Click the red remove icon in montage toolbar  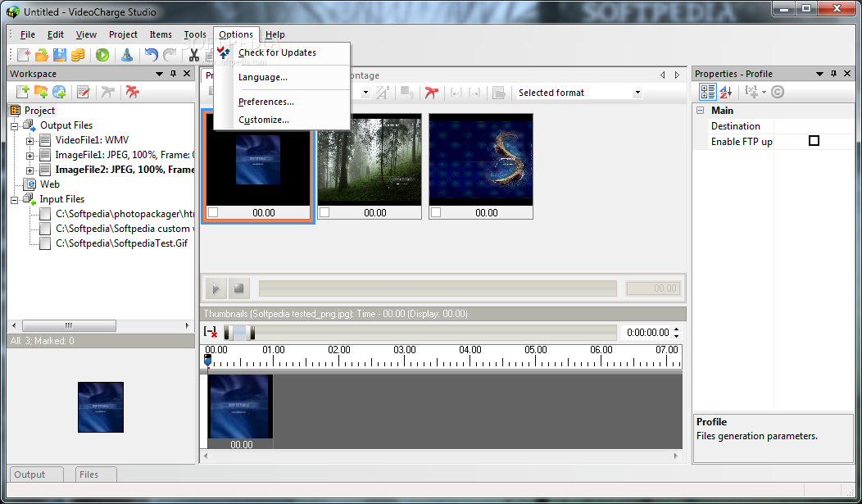(x=432, y=93)
